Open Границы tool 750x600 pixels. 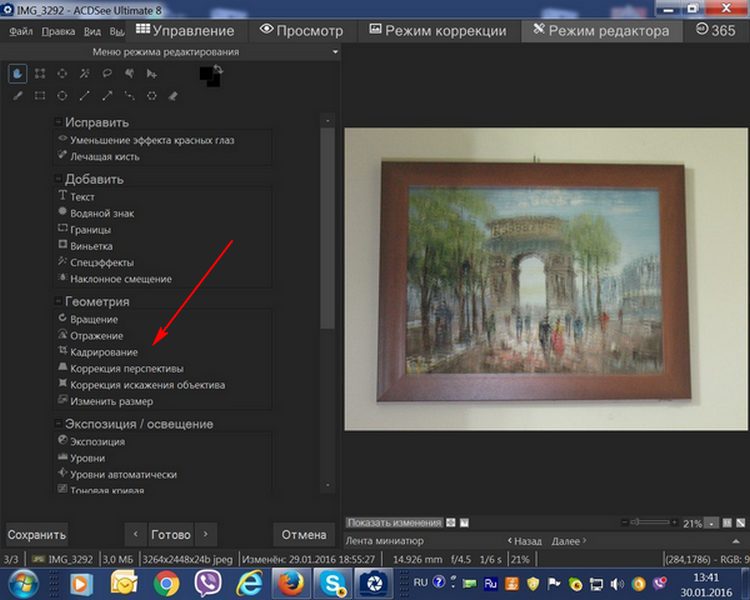pyautogui.click(x=85, y=230)
